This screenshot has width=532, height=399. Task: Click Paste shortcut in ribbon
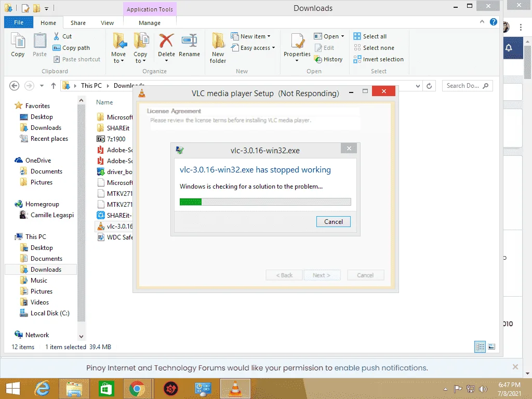77,59
